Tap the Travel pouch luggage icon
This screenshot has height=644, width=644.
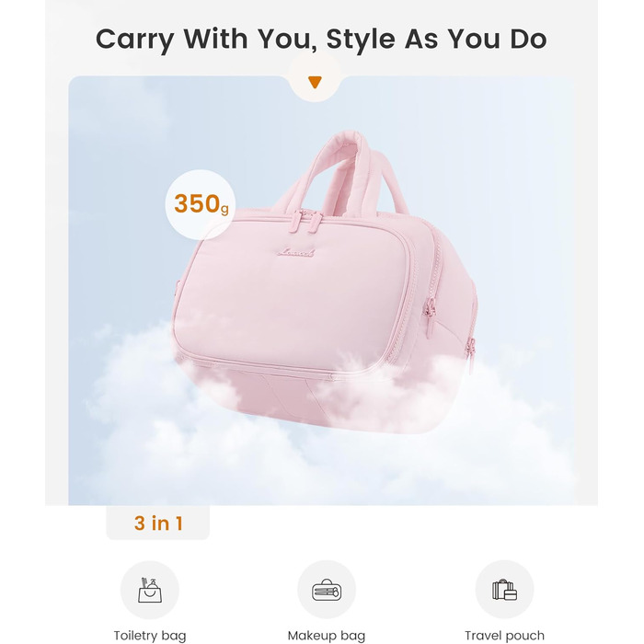pyautogui.click(x=504, y=590)
